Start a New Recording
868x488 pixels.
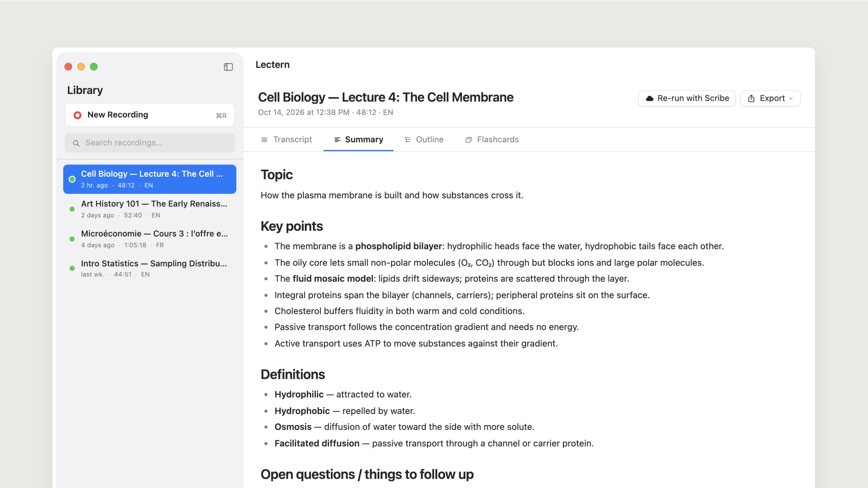[x=150, y=115]
